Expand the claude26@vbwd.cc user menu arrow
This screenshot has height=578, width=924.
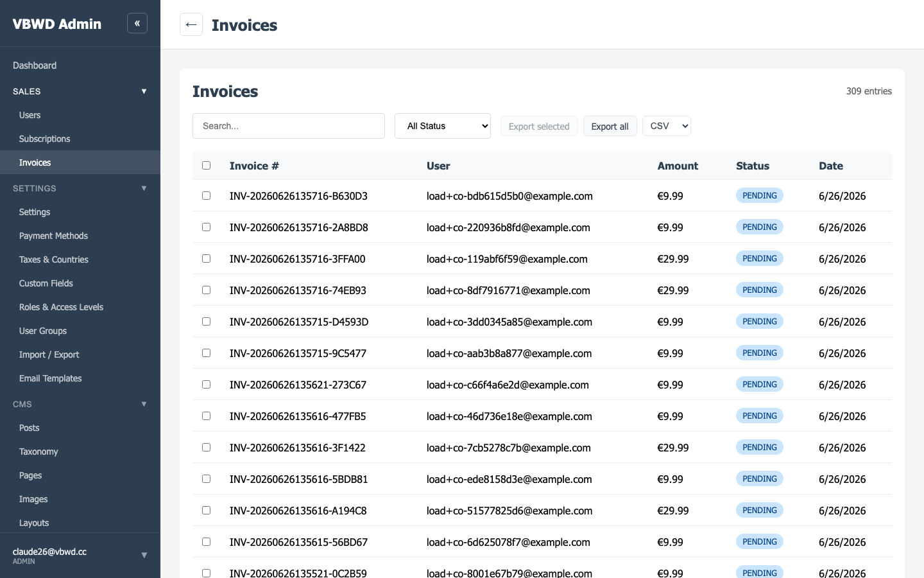click(144, 555)
